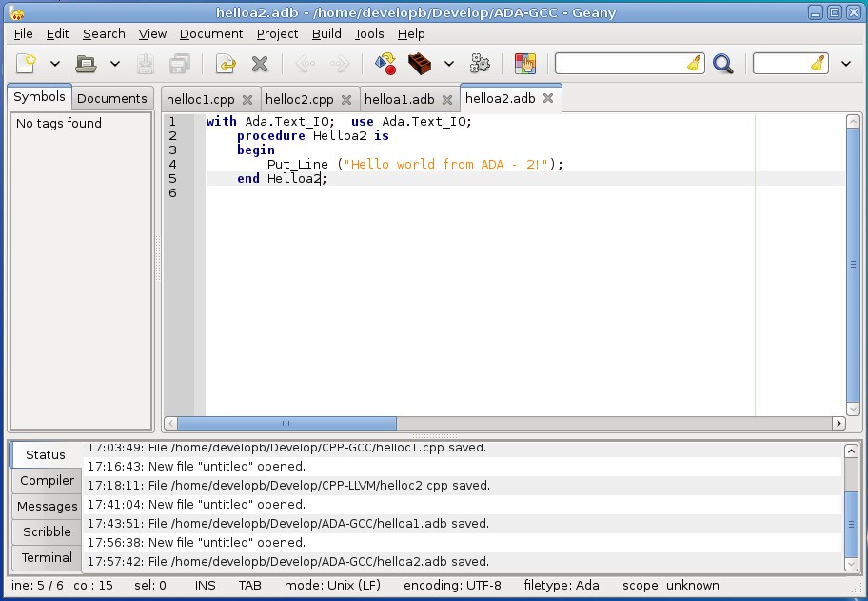The height and width of the screenshot is (601, 868).
Task: Expand the Build actions dropdown arrow
Action: (x=449, y=64)
